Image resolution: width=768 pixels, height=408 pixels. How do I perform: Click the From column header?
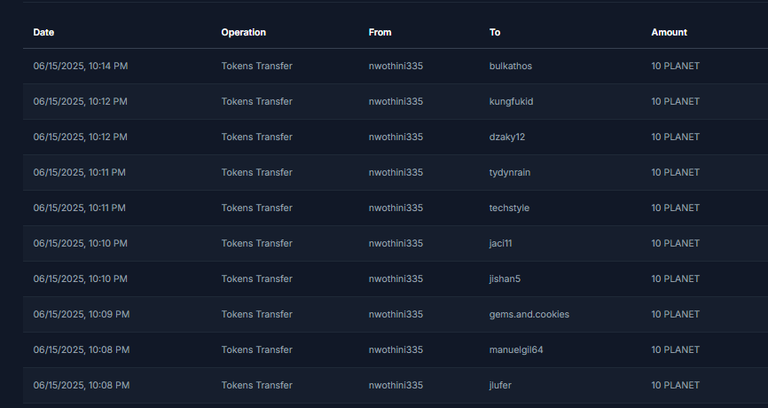point(380,32)
